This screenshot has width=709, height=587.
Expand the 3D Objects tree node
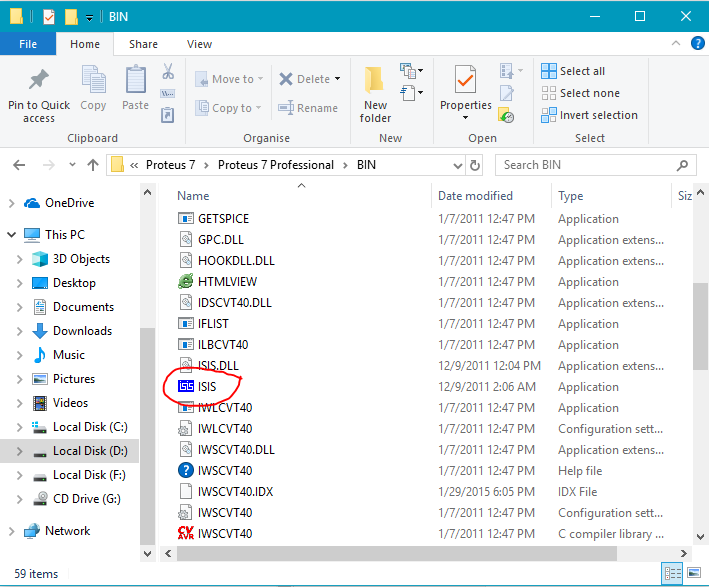click(x=19, y=259)
